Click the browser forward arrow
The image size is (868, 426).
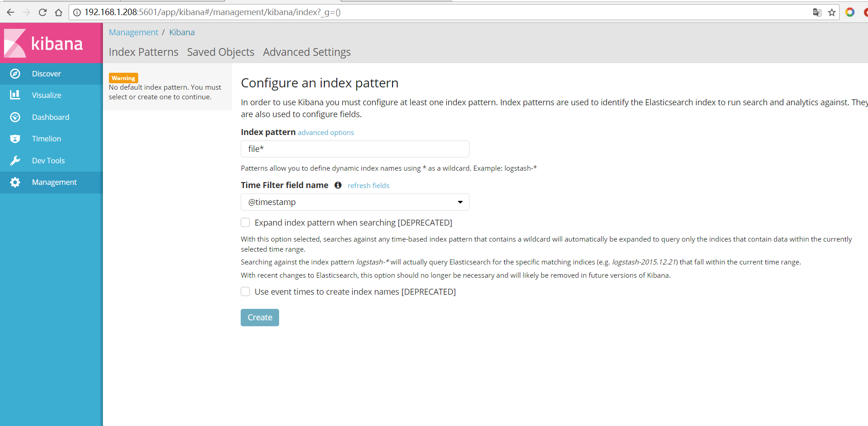pyautogui.click(x=27, y=12)
